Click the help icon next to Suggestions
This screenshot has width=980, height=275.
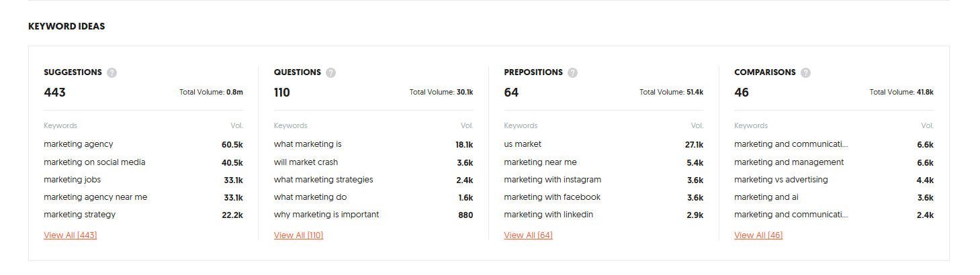(x=112, y=72)
